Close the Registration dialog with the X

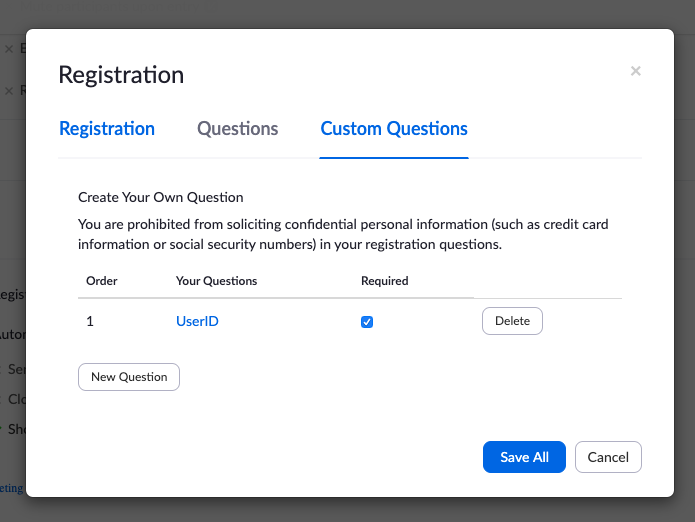point(636,71)
